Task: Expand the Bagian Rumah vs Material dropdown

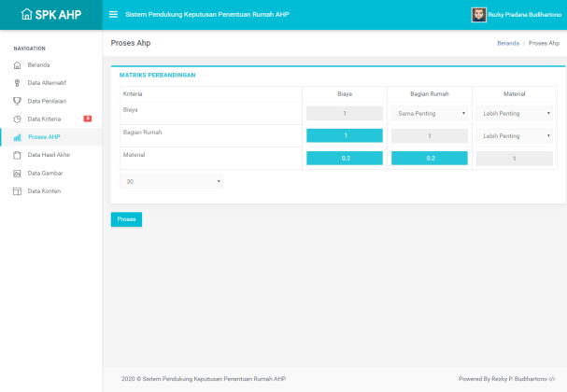Action: point(515,136)
